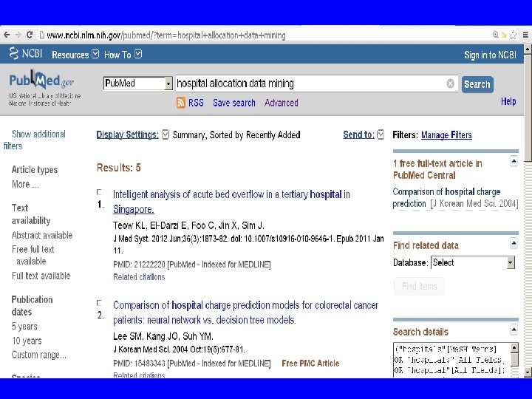Click the NCBI logo
Screen dimensions: 532x399
tap(26, 53)
